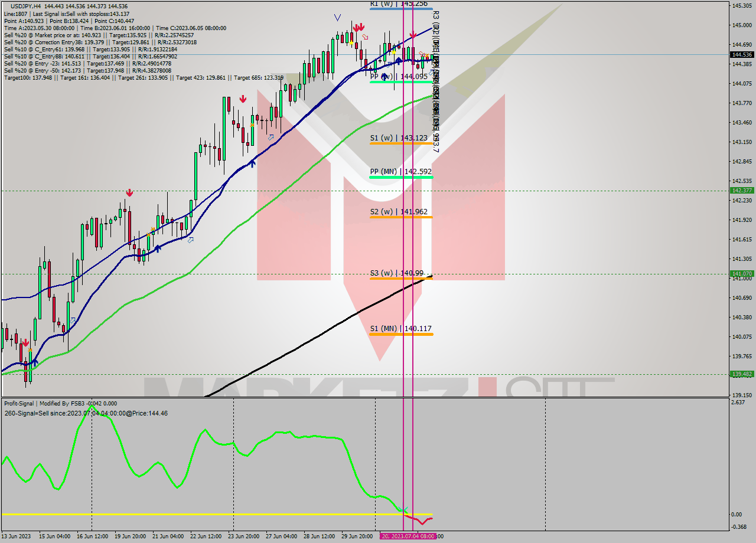Click the 0.00 indicator scale value

coord(737,514)
